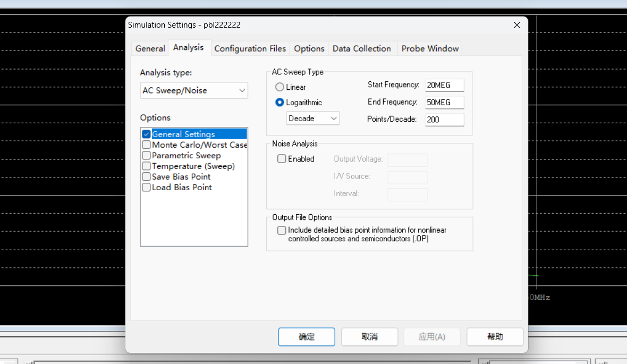Click the 取消 (Cancel) button

coord(369,337)
